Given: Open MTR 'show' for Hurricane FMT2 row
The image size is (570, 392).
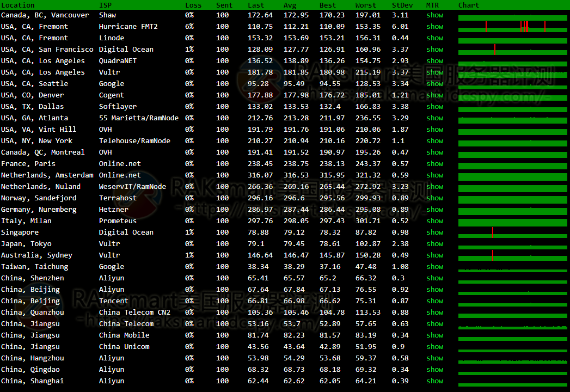Looking at the screenshot, I should coord(434,27).
